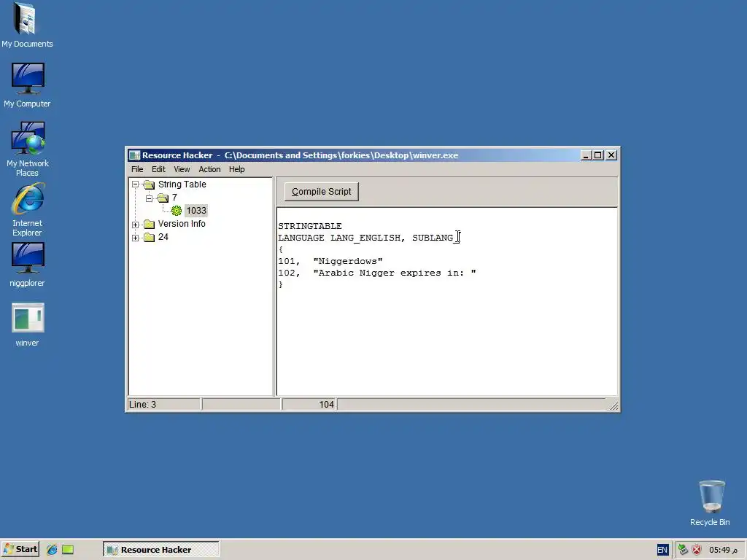The width and height of the screenshot is (747, 560).
Task: Click the green gear icon beside 1033
Action: pyautogui.click(x=177, y=211)
